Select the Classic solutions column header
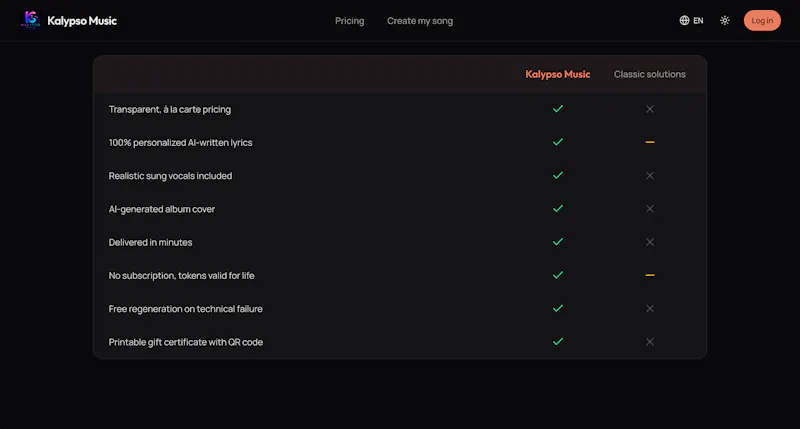 649,74
